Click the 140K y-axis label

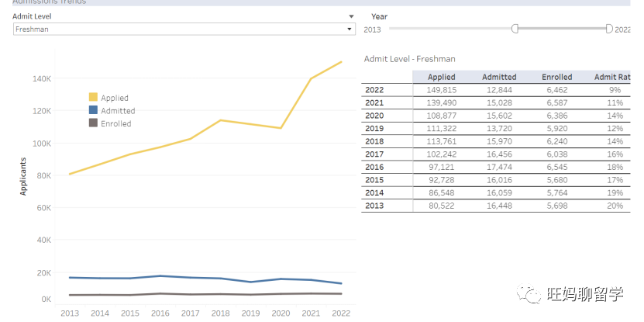[42, 78]
